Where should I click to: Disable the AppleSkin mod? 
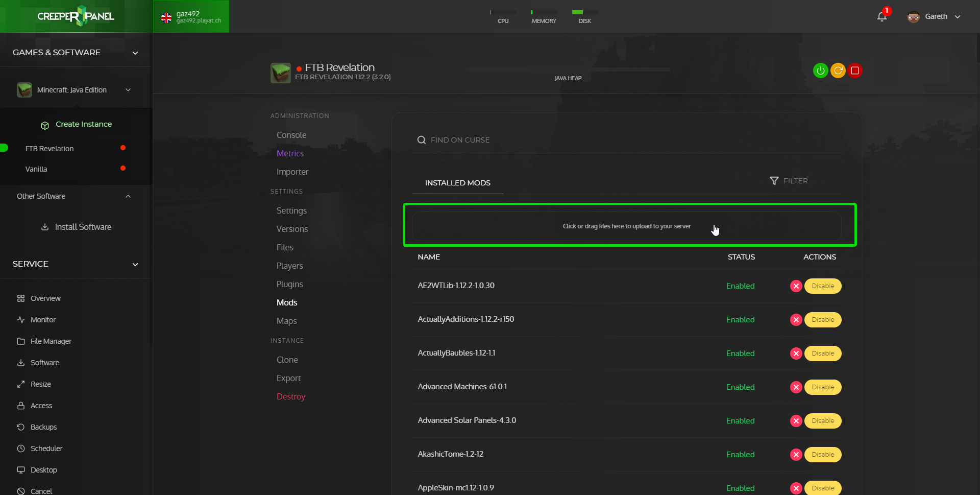[x=823, y=488]
